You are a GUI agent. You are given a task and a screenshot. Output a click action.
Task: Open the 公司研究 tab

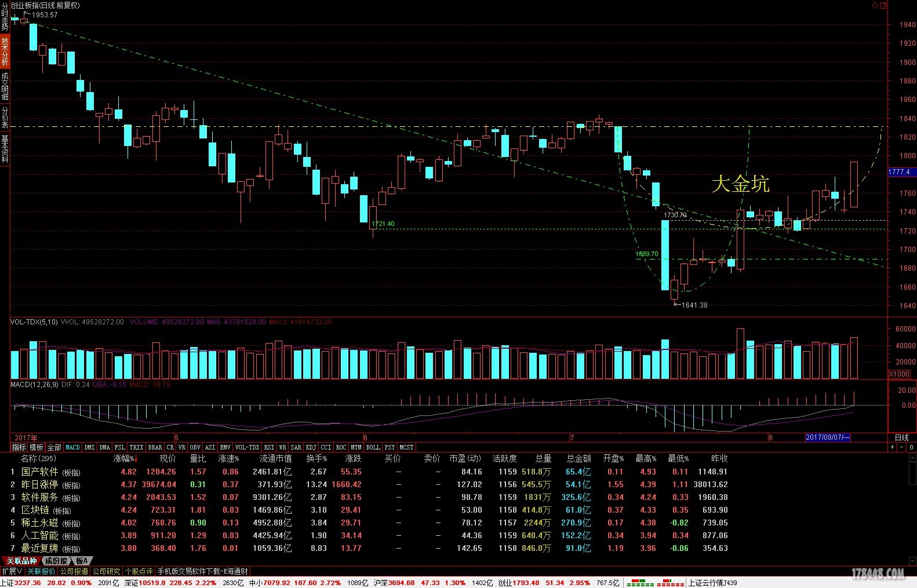107,571
